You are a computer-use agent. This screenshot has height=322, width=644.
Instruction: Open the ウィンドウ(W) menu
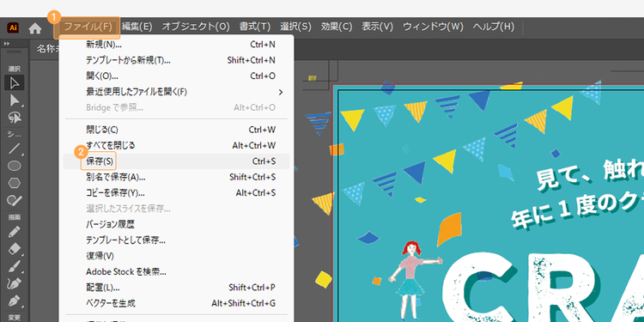click(x=433, y=27)
